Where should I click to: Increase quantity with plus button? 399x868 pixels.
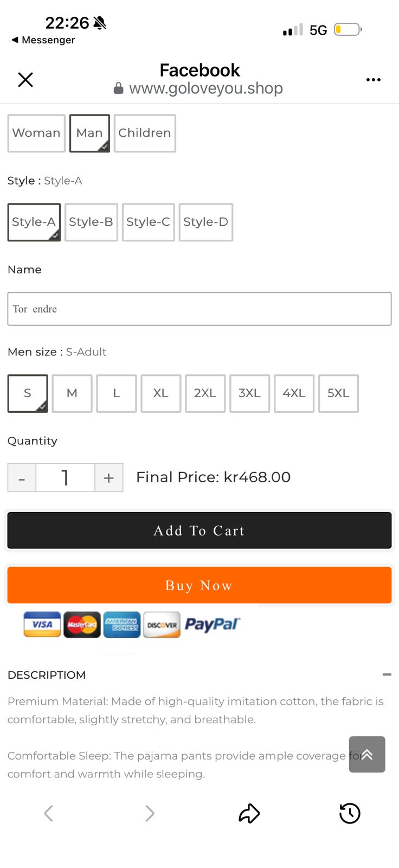[109, 477]
